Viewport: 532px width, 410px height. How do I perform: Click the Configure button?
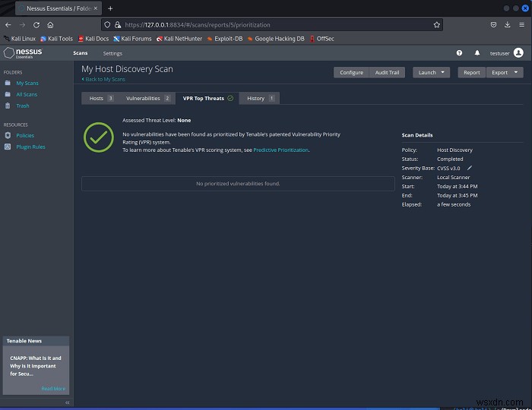coord(351,73)
